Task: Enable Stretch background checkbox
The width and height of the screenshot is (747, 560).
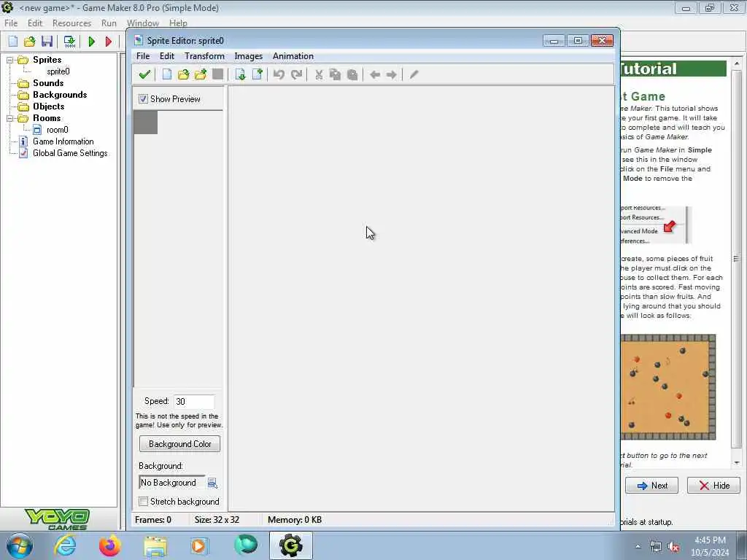Action: [144, 502]
